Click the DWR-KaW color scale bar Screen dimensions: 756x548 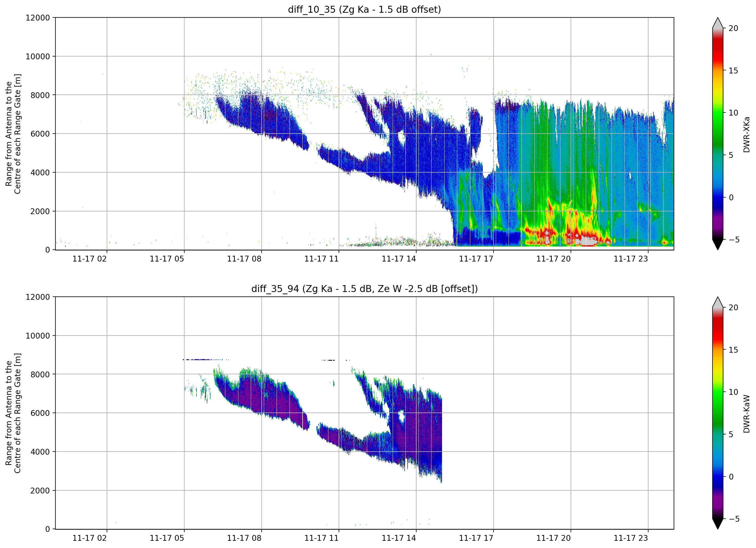click(718, 413)
